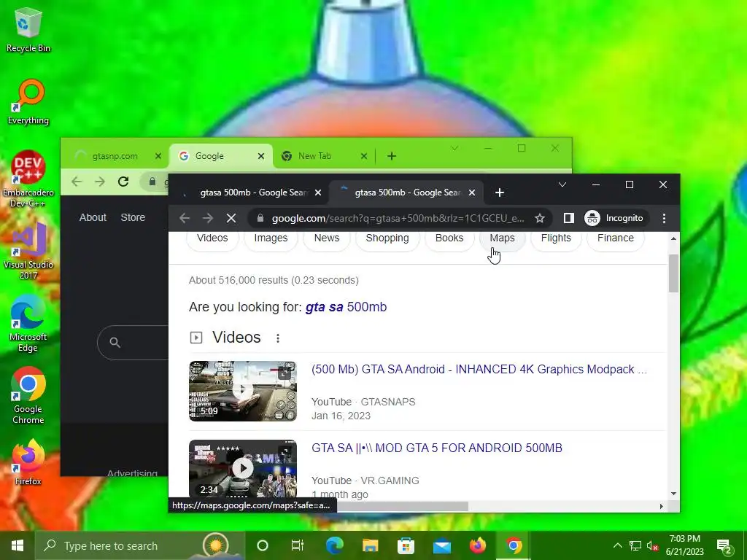Open Firefox desktop shortcut

[28, 462]
